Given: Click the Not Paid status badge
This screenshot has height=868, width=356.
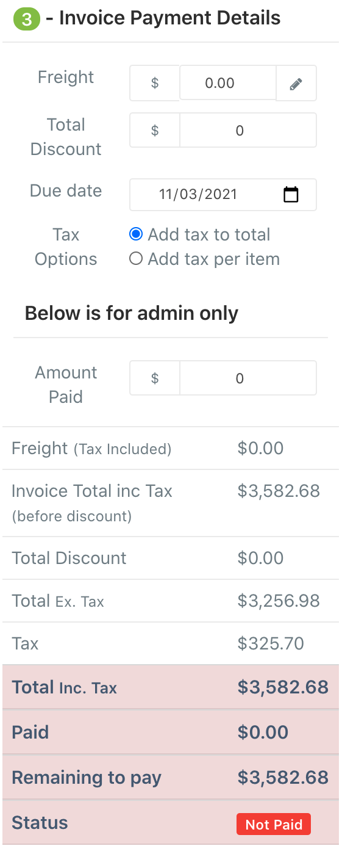Looking at the screenshot, I should [x=274, y=825].
